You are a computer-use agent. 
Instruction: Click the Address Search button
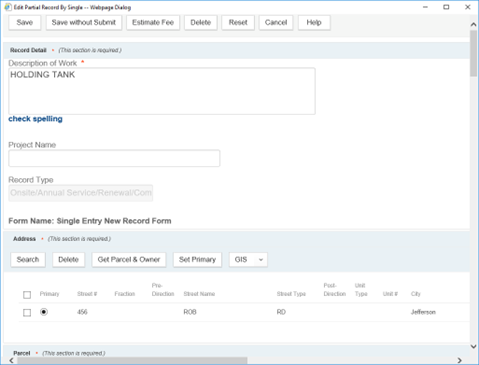pos(28,260)
